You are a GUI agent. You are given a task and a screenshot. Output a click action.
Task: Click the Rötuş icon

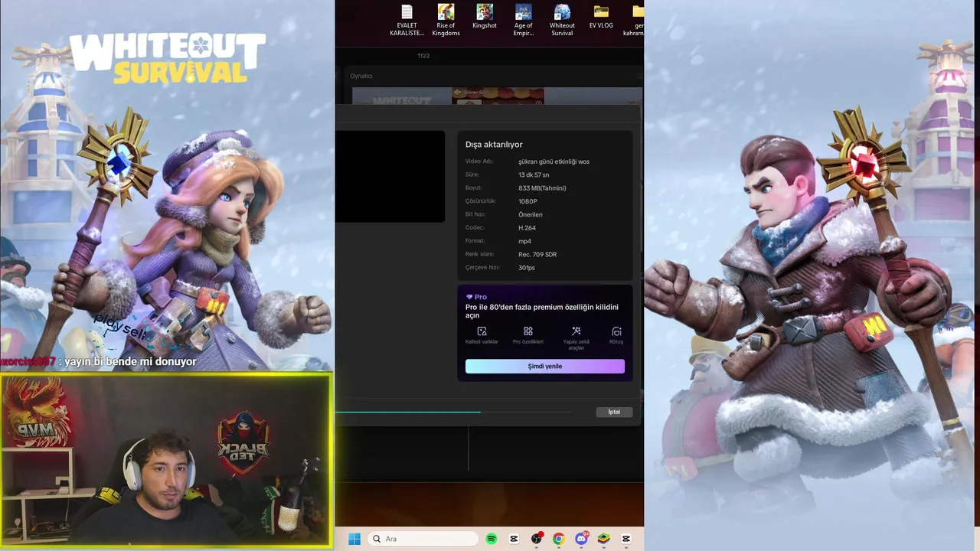pos(616,331)
